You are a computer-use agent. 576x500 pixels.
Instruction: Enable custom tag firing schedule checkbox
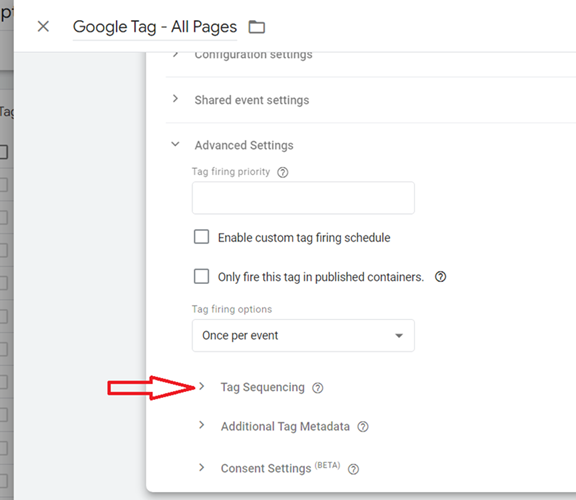[x=201, y=237]
